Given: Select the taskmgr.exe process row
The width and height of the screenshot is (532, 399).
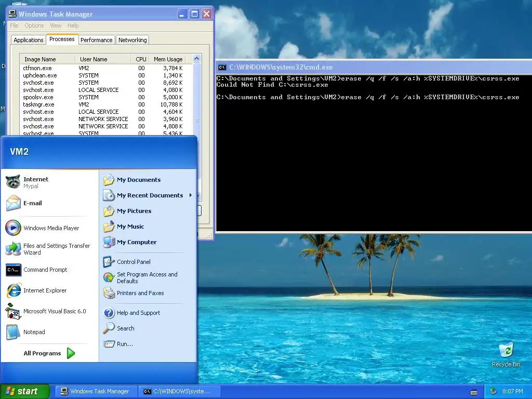Looking at the screenshot, I should pyautogui.click(x=106, y=104).
